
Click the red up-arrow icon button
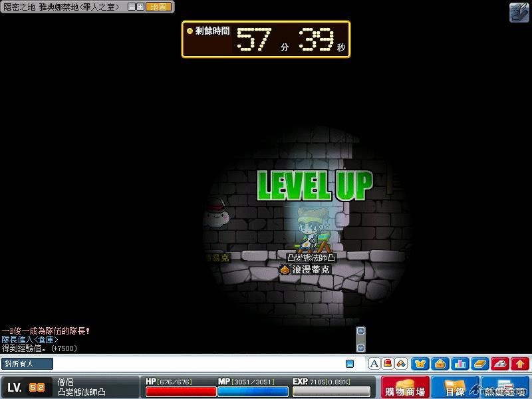pyautogui.click(x=520, y=364)
